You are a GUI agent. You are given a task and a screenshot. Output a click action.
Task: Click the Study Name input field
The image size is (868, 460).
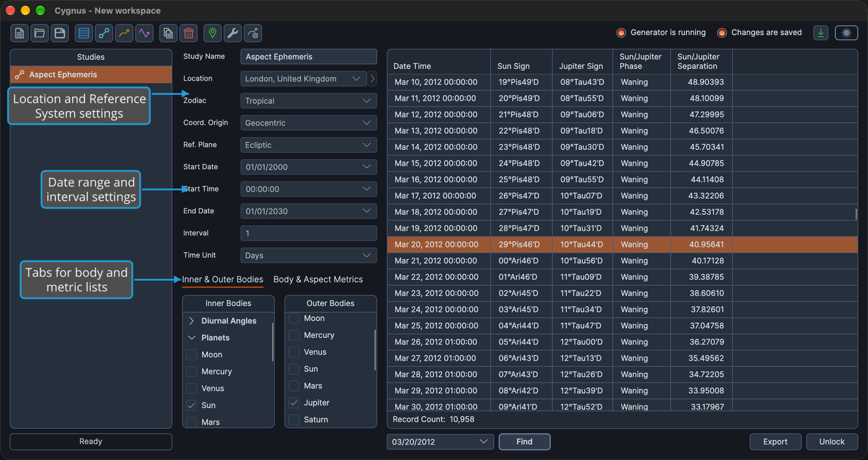pos(309,57)
